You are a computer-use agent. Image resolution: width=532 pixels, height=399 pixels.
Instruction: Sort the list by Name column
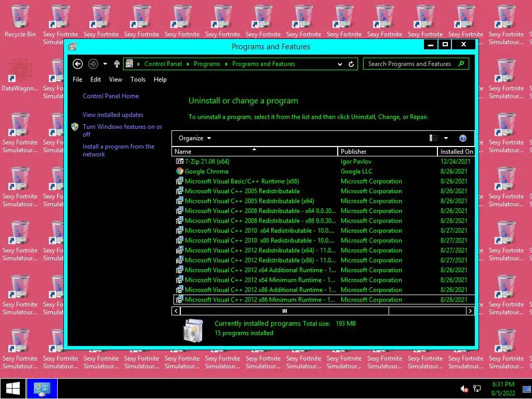pos(255,151)
